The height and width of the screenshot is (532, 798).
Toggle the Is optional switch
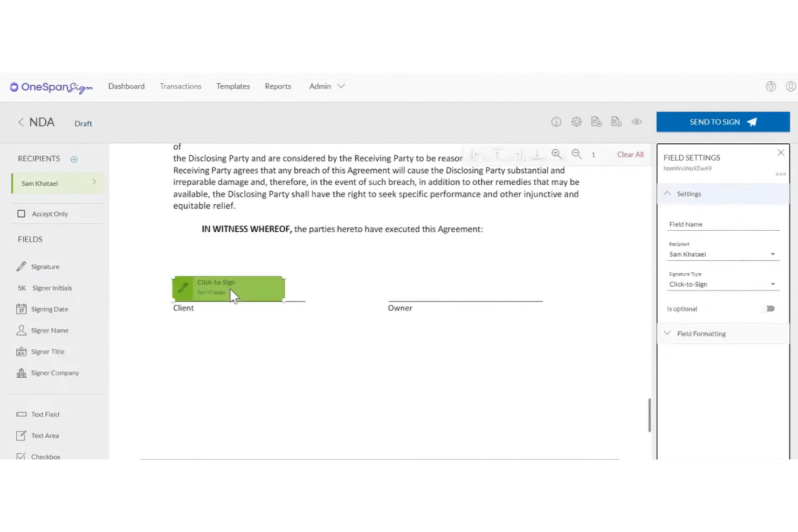coord(770,308)
